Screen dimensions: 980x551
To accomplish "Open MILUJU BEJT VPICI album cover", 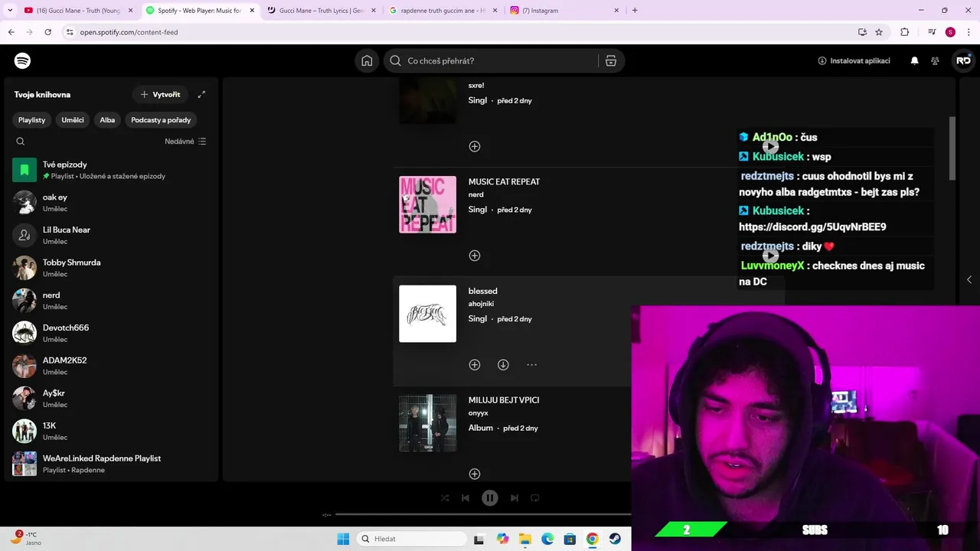I will click(427, 423).
